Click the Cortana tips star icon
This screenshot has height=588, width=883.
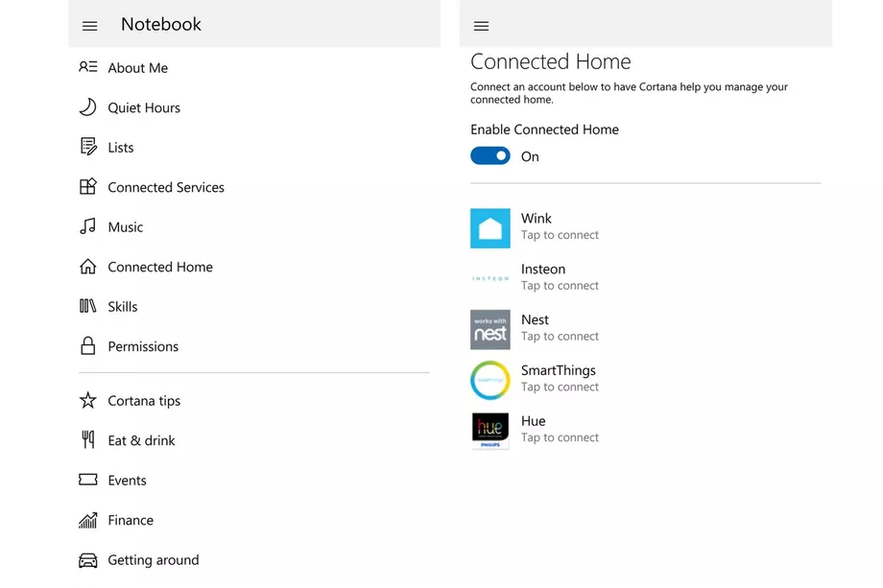point(88,400)
